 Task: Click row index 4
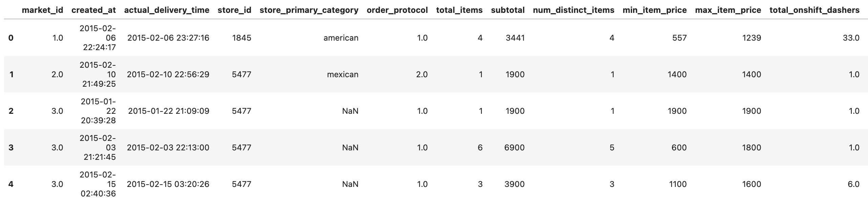11,184
